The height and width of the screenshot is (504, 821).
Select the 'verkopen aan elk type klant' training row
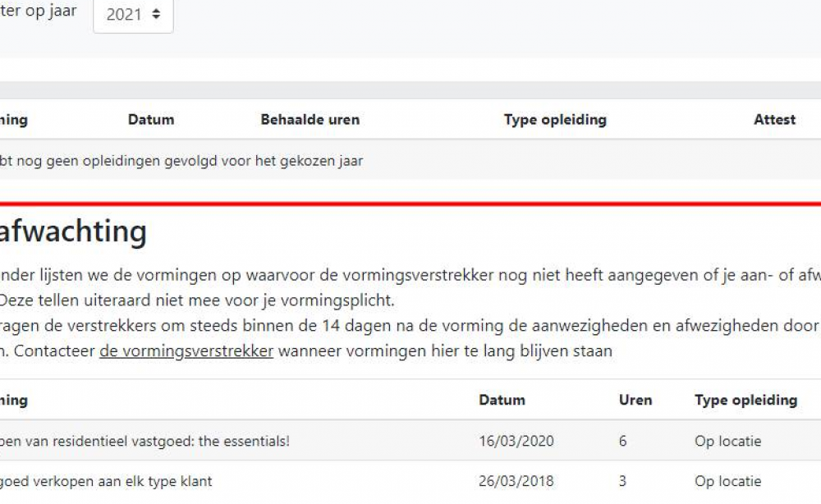410,482
